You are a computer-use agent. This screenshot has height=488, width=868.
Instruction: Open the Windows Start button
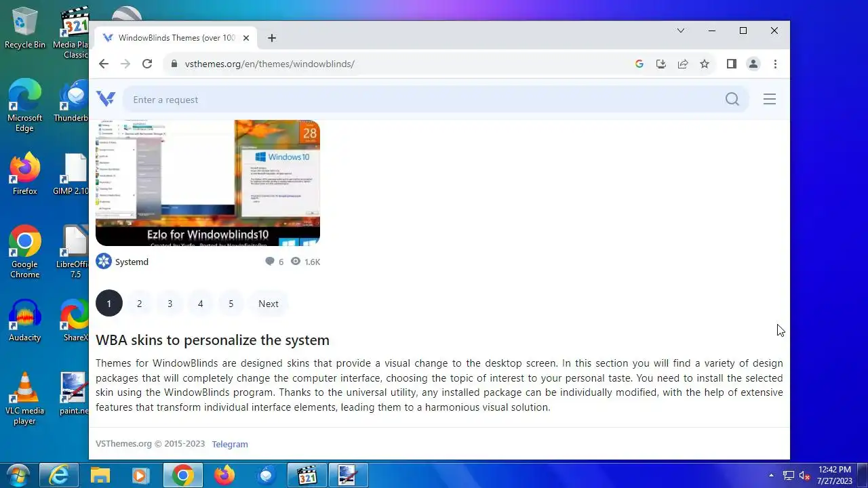coord(17,475)
